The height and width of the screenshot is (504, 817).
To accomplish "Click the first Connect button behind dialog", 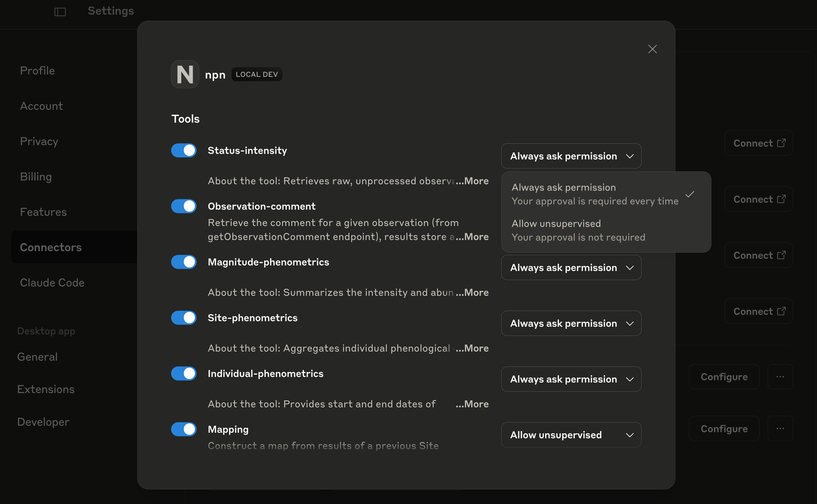I will [x=759, y=143].
